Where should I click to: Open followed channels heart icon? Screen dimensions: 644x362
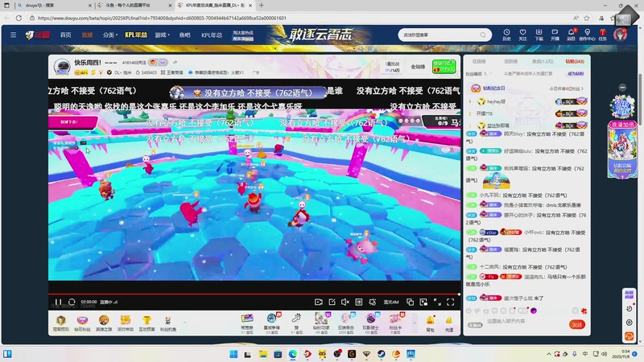(522, 35)
